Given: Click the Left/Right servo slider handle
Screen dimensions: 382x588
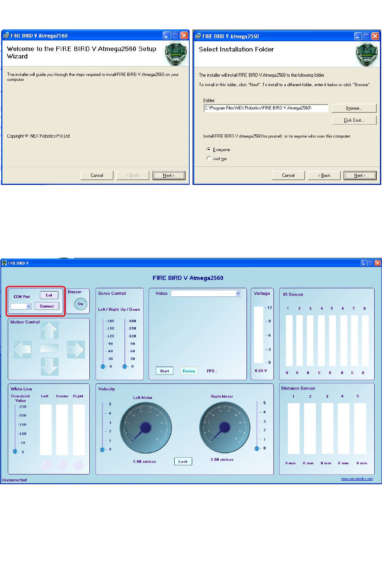Looking at the screenshot, I should click(103, 366).
